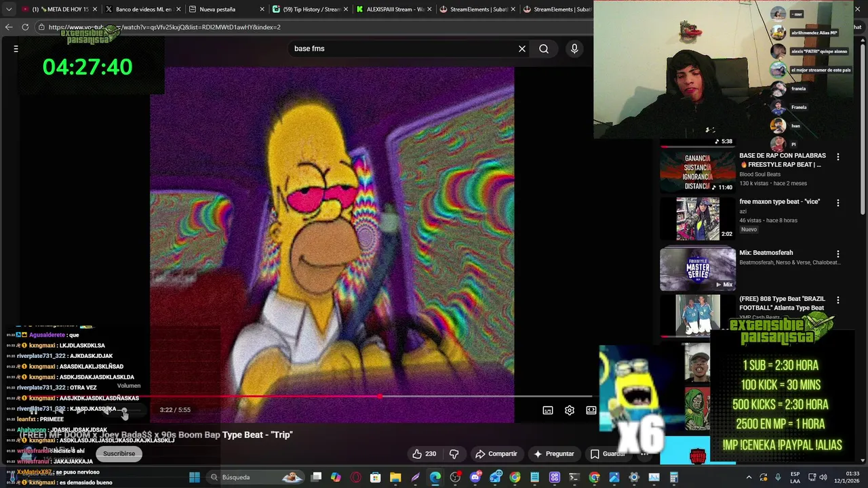The height and width of the screenshot is (488, 868).
Task: Click the 'Blood Soul Beats' channel name
Action: [x=759, y=174]
